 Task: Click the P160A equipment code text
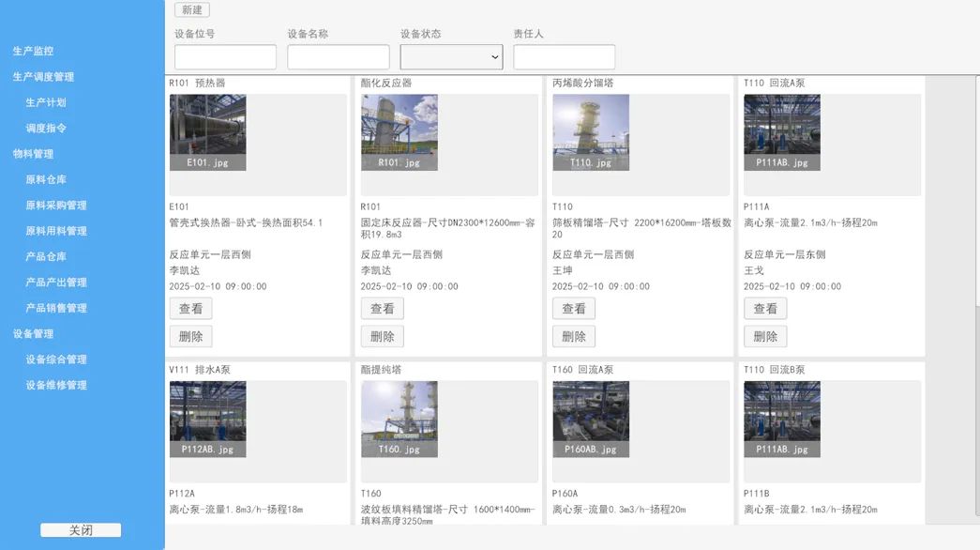coord(565,493)
